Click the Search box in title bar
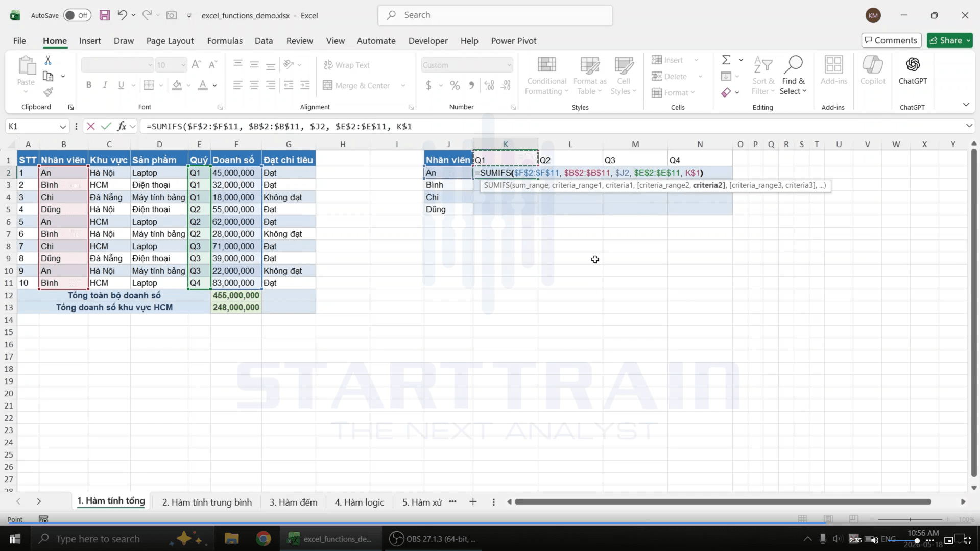980x551 pixels. pyautogui.click(x=495, y=15)
